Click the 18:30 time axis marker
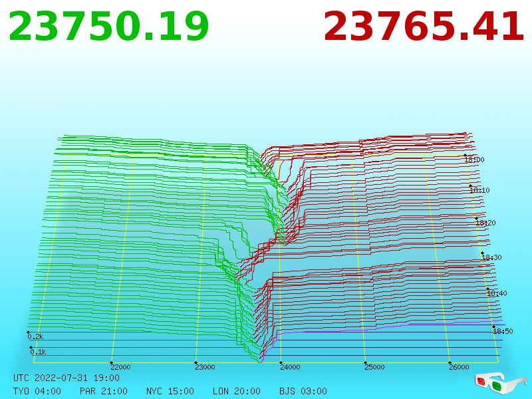Viewport: 532px width, 399px height. click(x=491, y=257)
